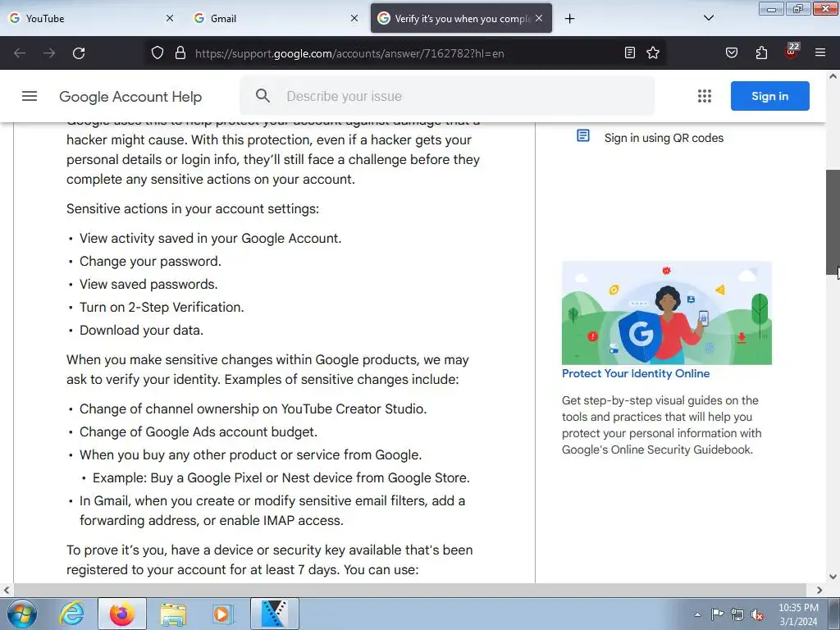
Task: Click the clapperboard app in taskbar
Action: (274, 614)
